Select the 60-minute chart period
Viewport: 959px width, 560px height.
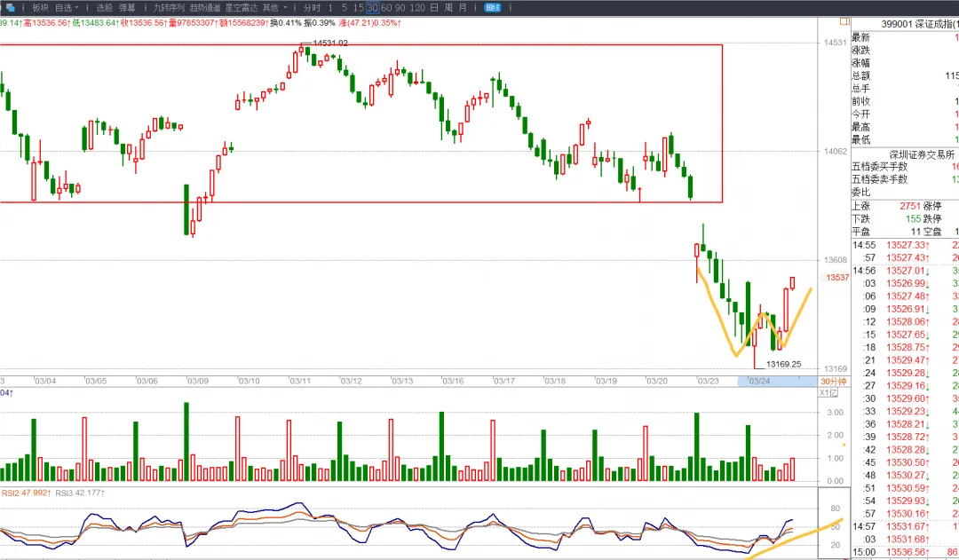click(386, 7)
